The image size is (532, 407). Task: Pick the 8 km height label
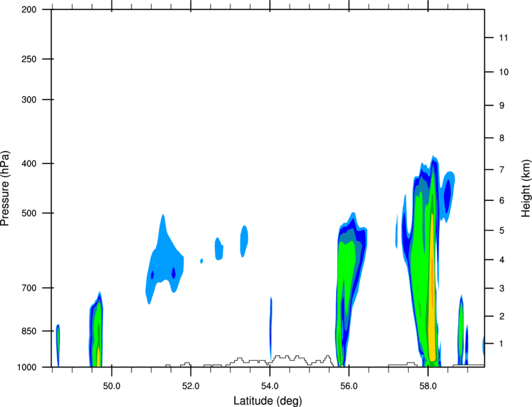click(x=501, y=138)
